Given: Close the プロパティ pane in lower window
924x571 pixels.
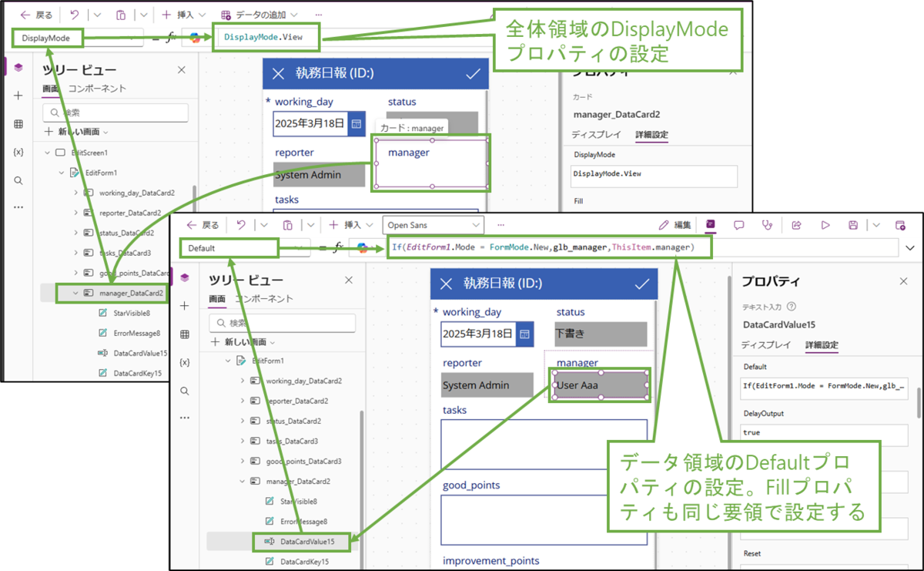Looking at the screenshot, I should 904,281.
